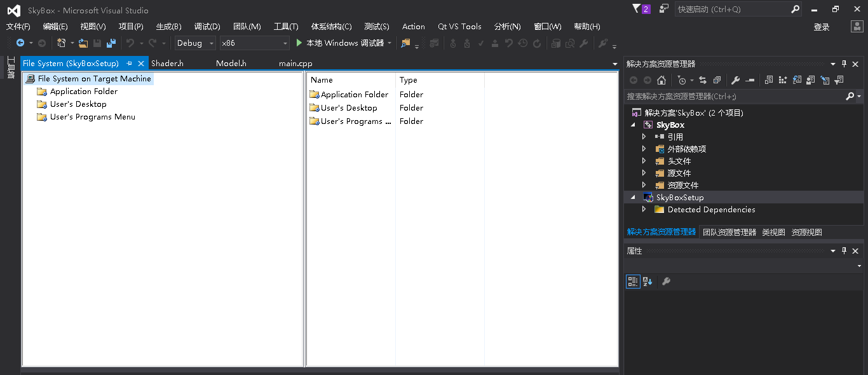The image size is (868, 375).
Task: Select Application Folder in the left tree
Action: pos(83,92)
